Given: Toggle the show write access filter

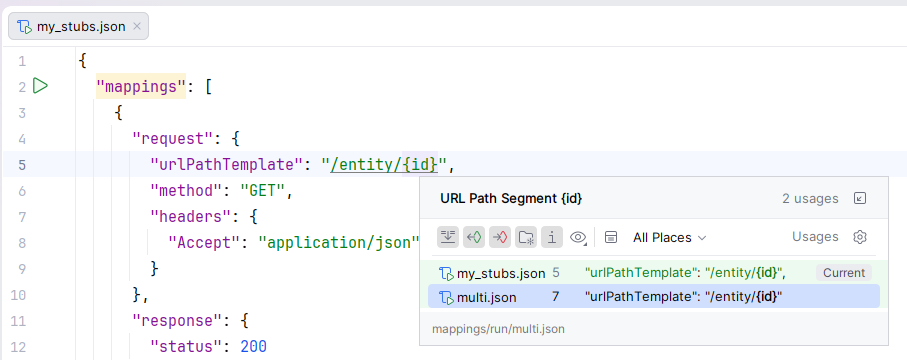Looking at the screenshot, I should [500, 237].
